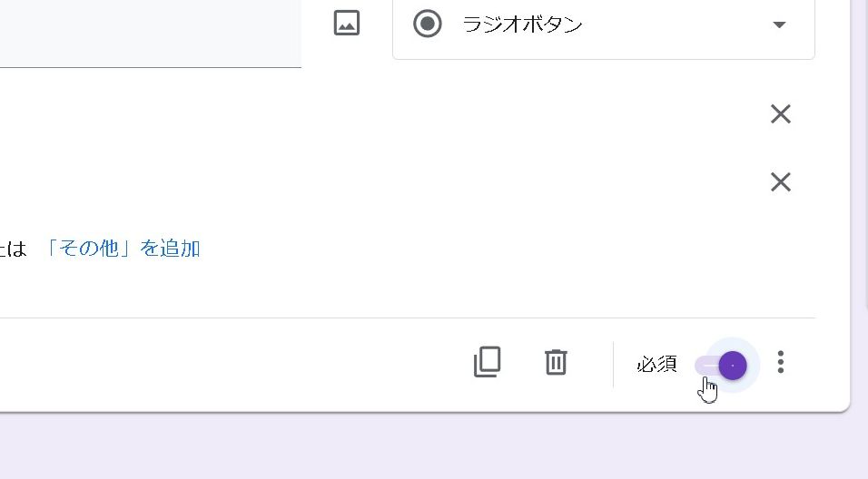This screenshot has width=868, height=479.
Task: Click the add image icon beside the question
Action: (347, 24)
